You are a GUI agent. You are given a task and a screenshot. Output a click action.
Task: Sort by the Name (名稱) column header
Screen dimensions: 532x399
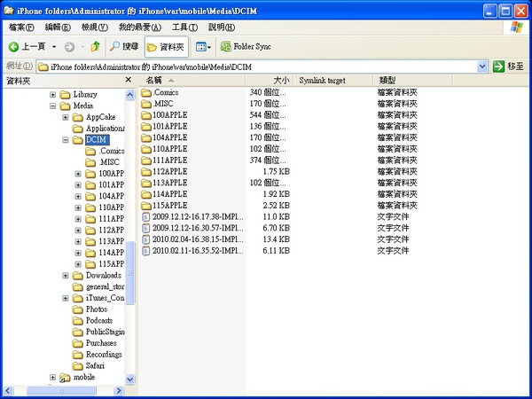(x=160, y=81)
